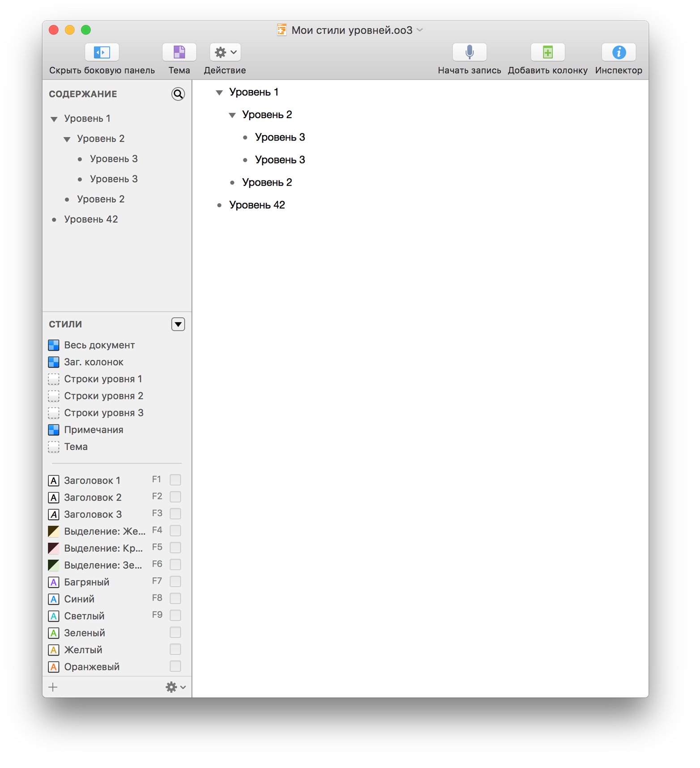Image resolution: width=700 pixels, height=768 pixels.
Task: Enable the Выделение: Зе... F6 checkbox
Action: [175, 564]
